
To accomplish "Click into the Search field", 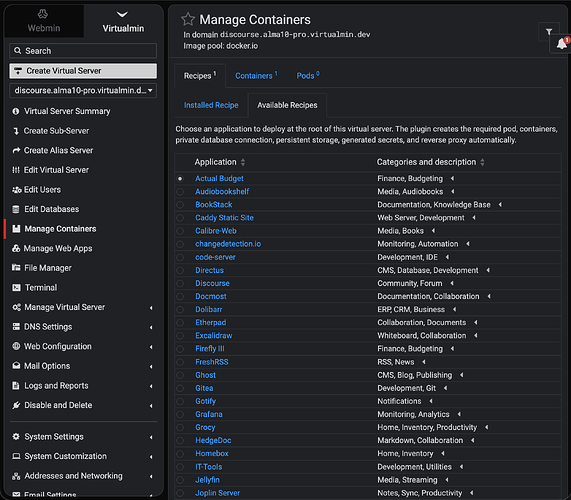I will click(83, 51).
